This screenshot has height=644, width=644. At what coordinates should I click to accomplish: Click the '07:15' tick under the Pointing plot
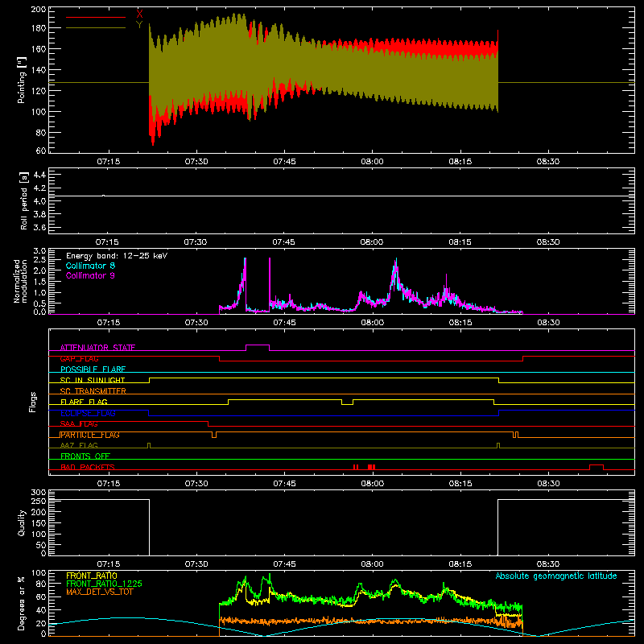(109, 162)
